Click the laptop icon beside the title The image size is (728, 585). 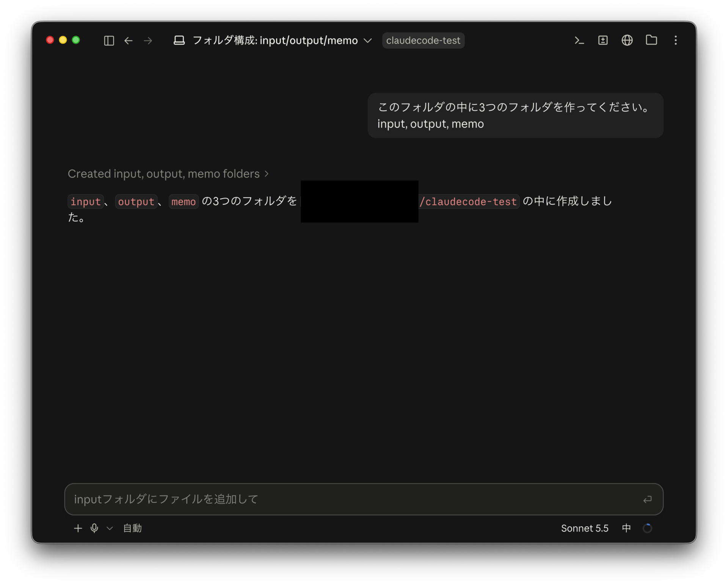point(179,41)
